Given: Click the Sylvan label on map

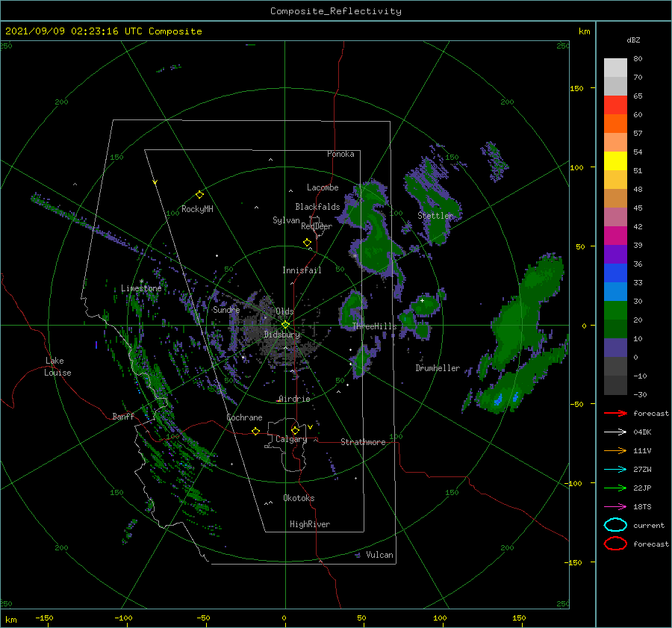Looking at the screenshot, I should coord(286,220).
